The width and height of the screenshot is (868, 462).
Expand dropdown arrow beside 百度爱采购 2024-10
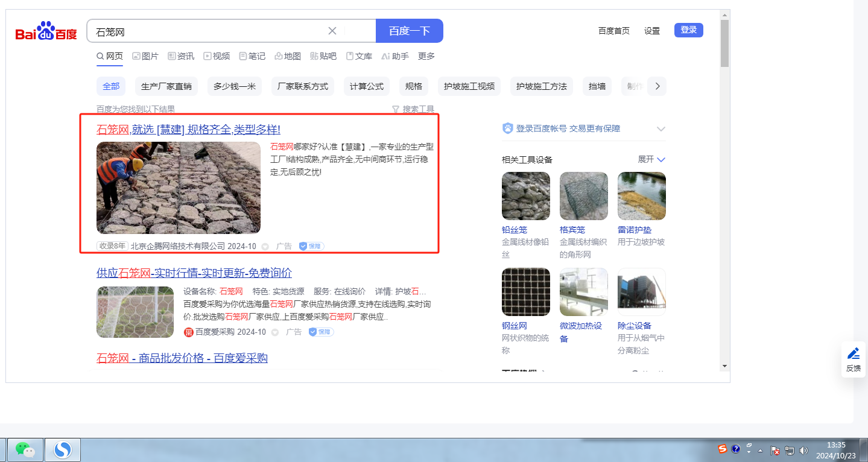click(275, 332)
